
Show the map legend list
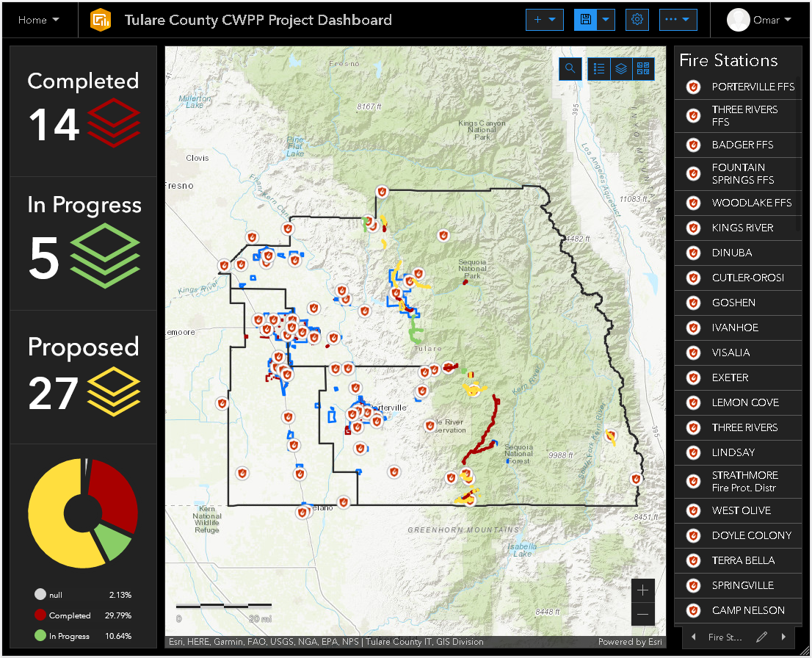click(x=599, y=68)
